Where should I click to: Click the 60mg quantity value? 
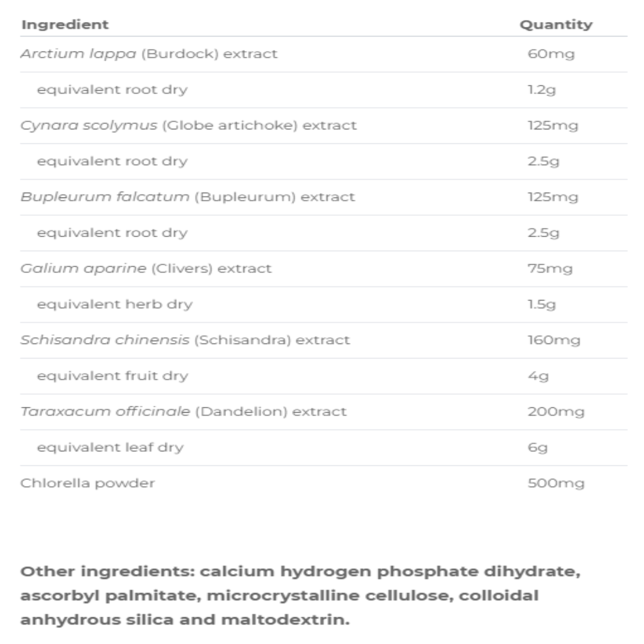tap(551, 54)
